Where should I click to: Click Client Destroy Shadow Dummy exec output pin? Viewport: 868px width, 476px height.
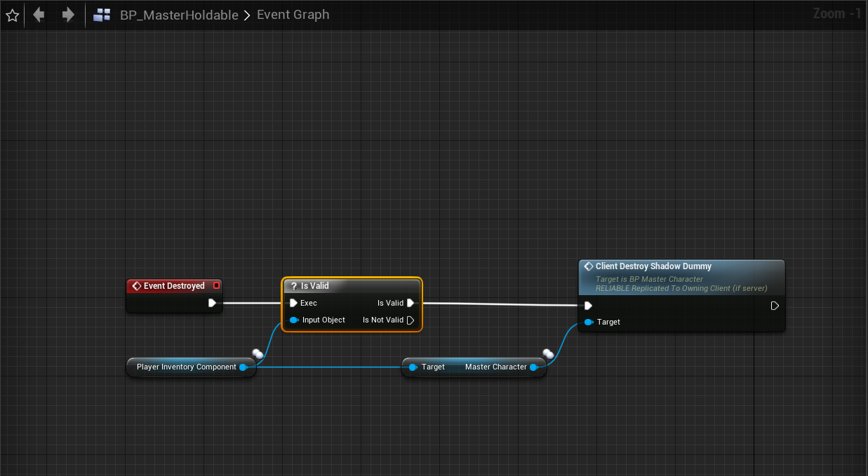(x=775, y=306)
